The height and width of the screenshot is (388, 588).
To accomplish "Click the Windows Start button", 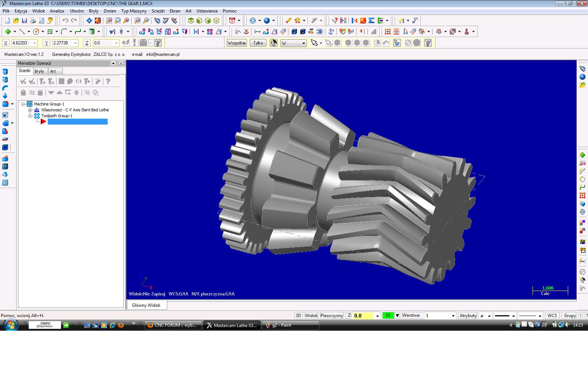I will (x=11, y=325).
